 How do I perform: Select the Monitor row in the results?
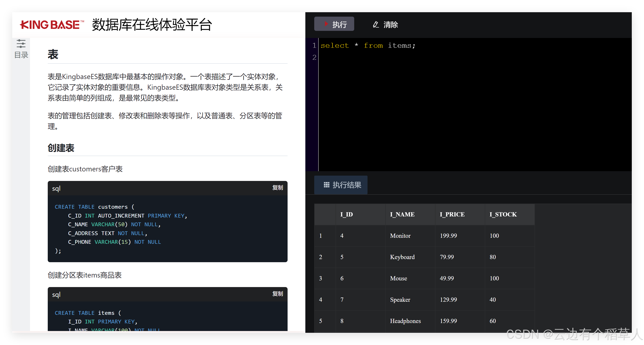[x=400, y=236]
